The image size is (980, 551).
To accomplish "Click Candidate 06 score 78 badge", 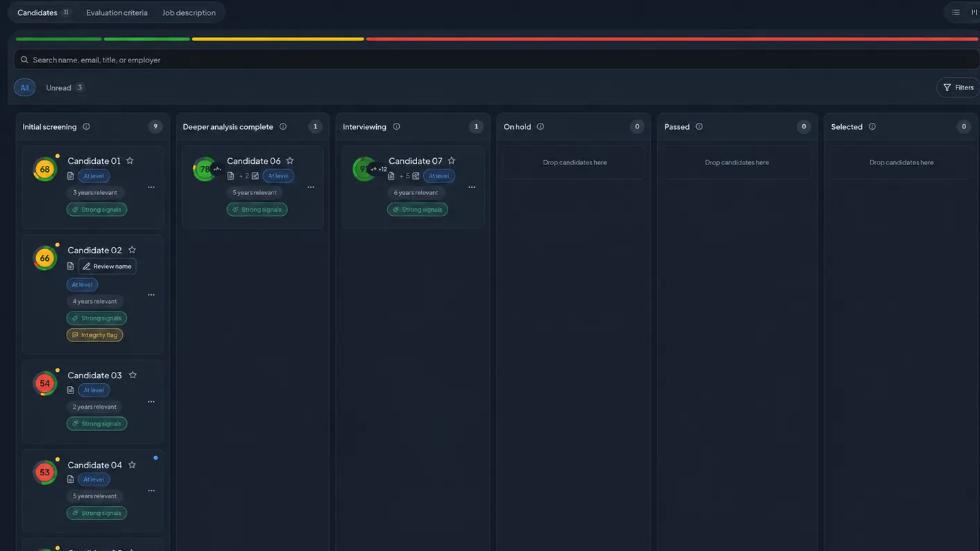I will point(205,169).
